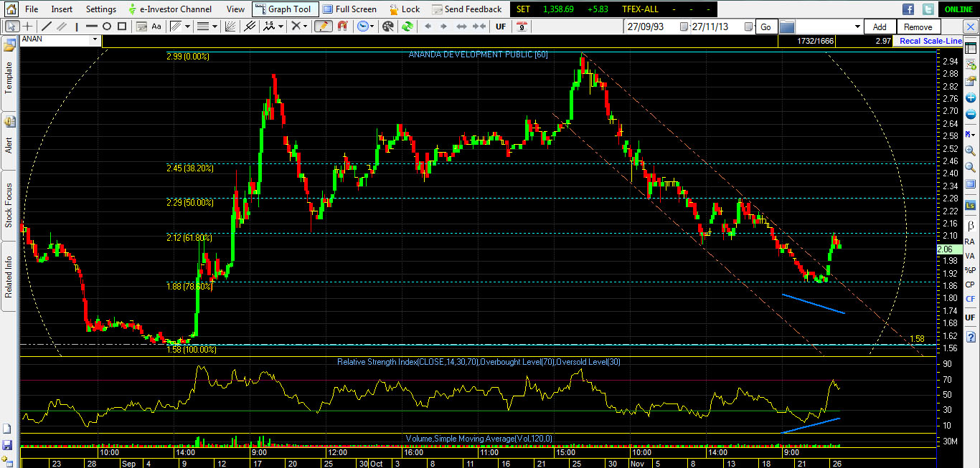This screenshot has width=980, height=468.
Task: Open the ANAN symbol dropdown
Action: pyautogui.click(x=95, y=39)
